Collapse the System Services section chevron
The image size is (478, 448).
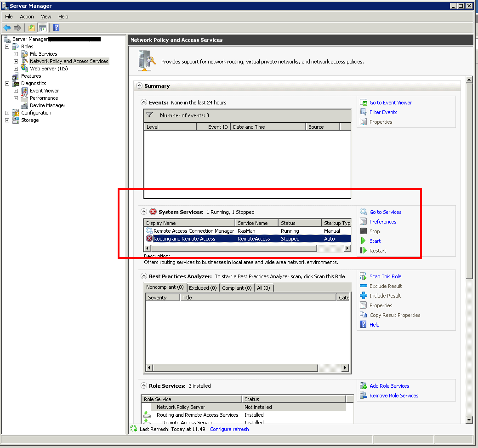click(x=144, y=212)
